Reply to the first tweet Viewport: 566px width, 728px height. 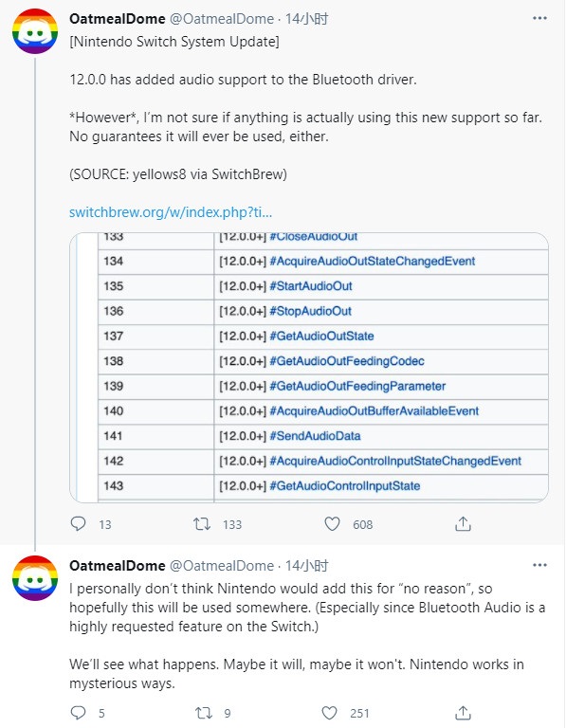point(78,524)
